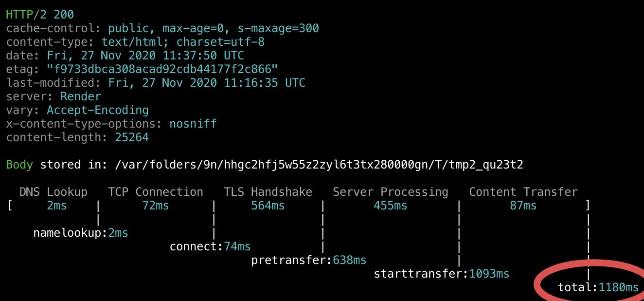This screenshot has height=301, width=644.
Task: Click the TCP Connection 72ms value
Action: [156, 206]
